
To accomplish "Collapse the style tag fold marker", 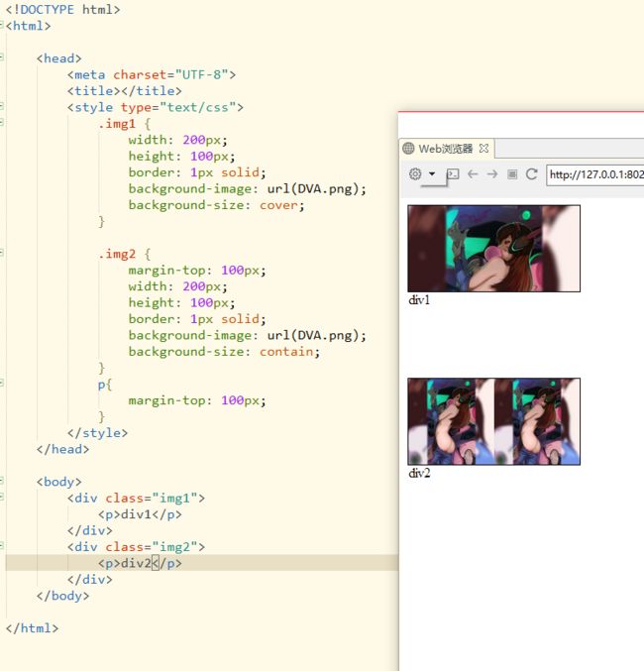I will (x=2, y=106).
